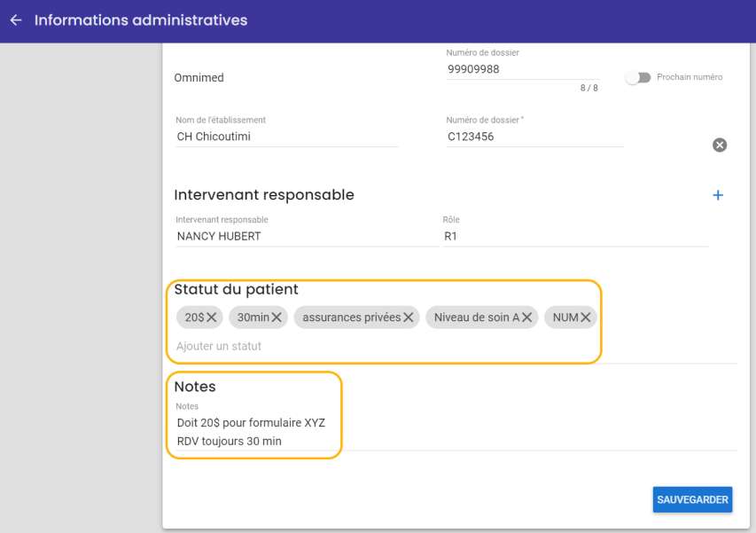Remove the Niveau de soin A chip
The width and height of the screenshot is (756, 533).
[527, 317]
